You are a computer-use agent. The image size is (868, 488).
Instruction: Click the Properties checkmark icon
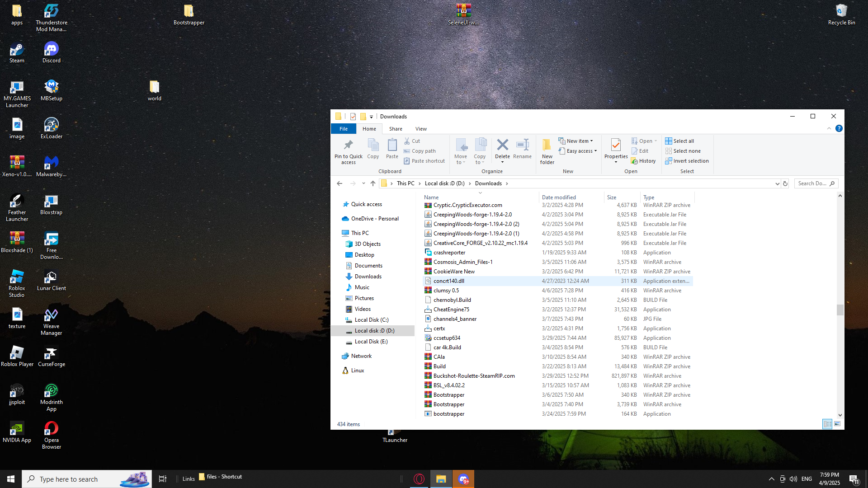(616, 145)
